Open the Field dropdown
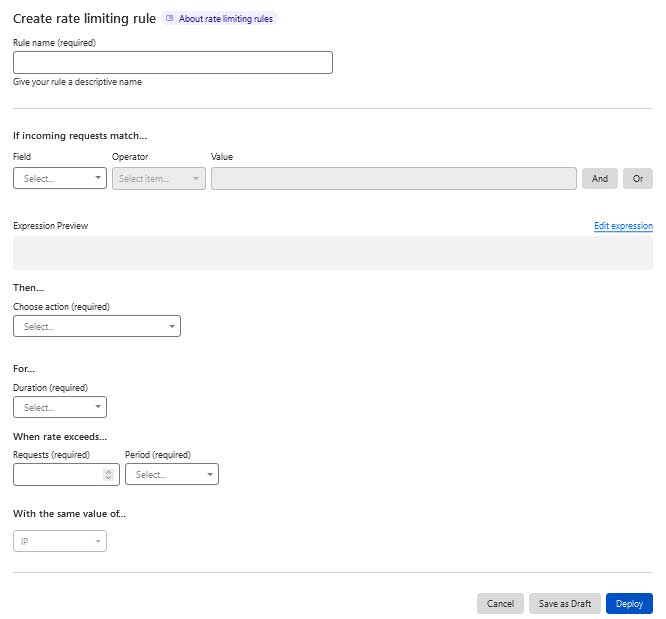The image size is (666, 619). [x=60, y=178]
